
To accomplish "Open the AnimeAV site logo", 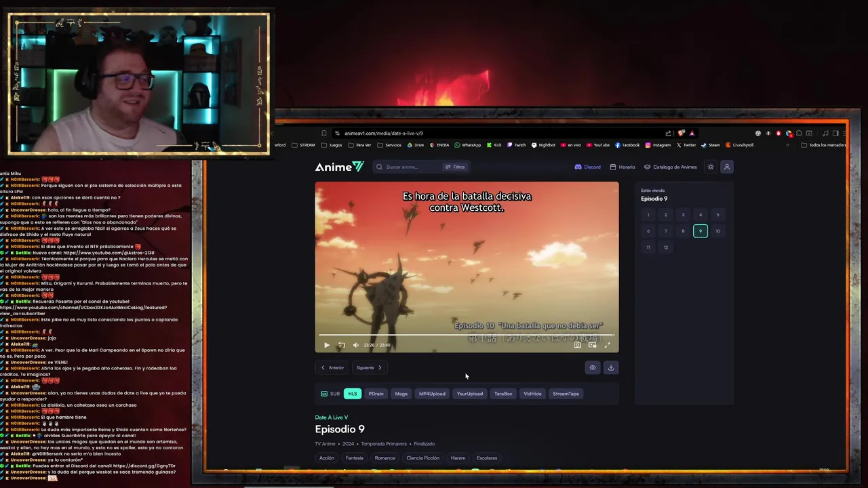I will 339,167.
